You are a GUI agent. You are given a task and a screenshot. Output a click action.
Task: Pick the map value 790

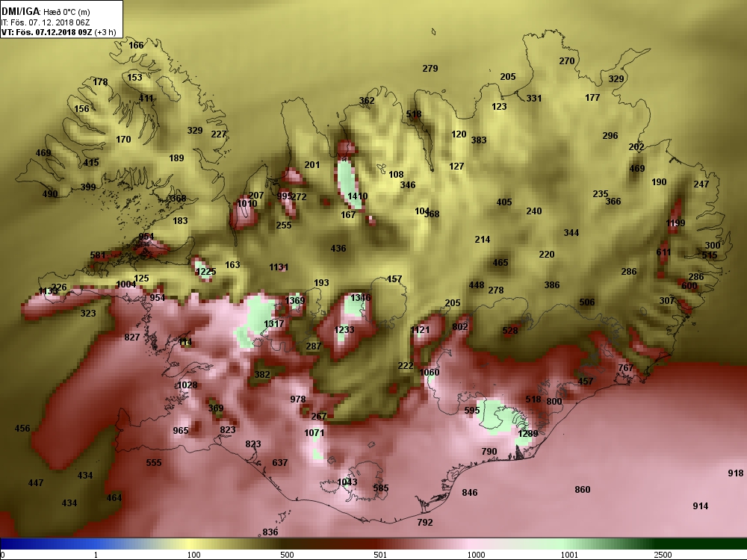489,452
